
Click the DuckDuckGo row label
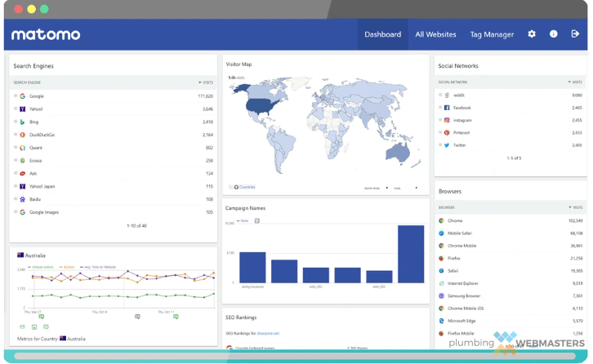click(42, 135)
